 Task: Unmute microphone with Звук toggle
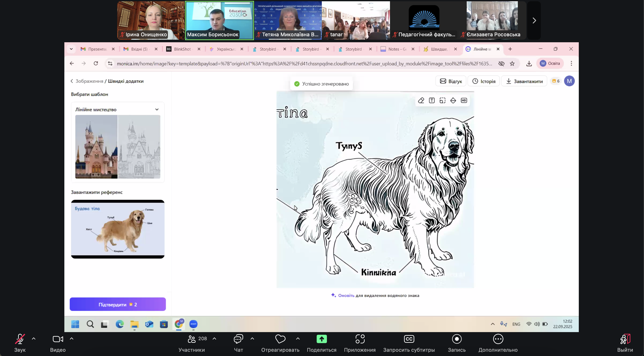click(x=20, y=339)
